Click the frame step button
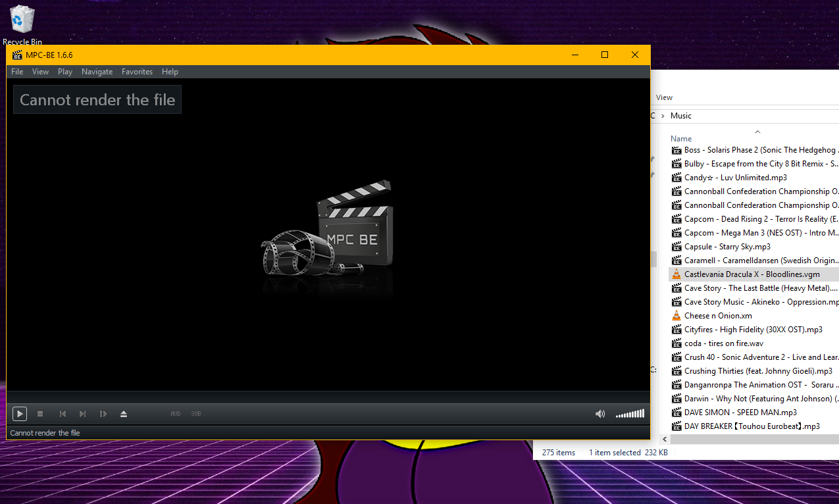This screenshot has width=839, height=504. pyautogui.click(x=103, y=414)
